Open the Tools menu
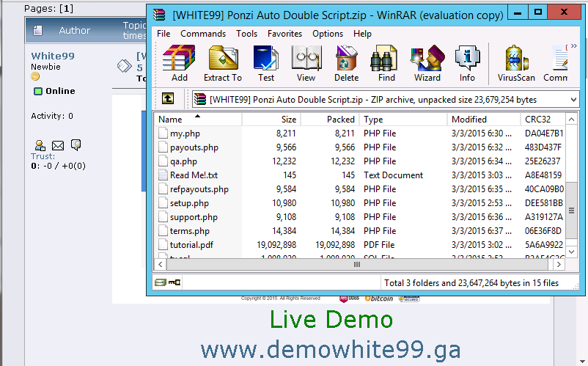Image resolution: width=588 pixels, height=366 pixels. tap(246, 34)
